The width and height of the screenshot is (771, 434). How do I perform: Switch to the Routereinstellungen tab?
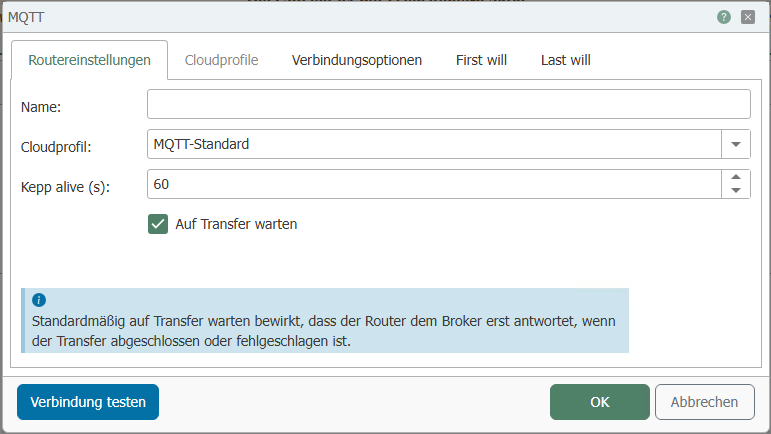coord(90,60)
